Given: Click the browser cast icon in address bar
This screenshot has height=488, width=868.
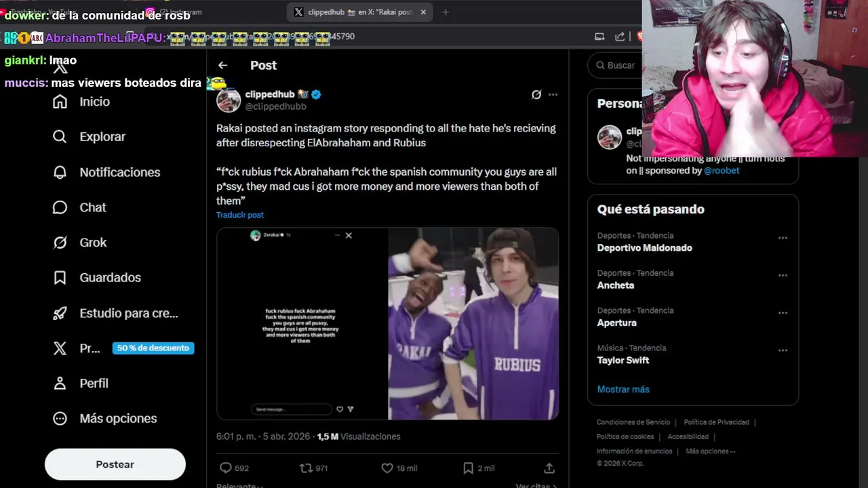Looking at the screenshot, I should [599, 37].
